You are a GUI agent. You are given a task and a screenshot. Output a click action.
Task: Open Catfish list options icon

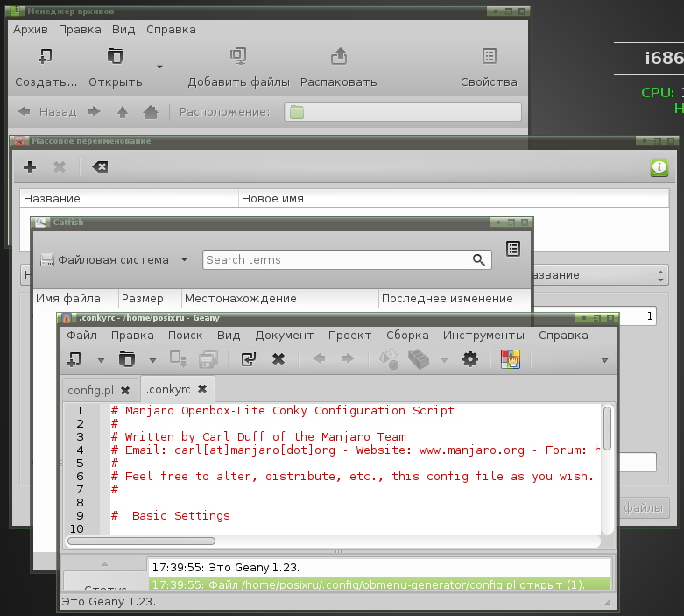point(513,249)
